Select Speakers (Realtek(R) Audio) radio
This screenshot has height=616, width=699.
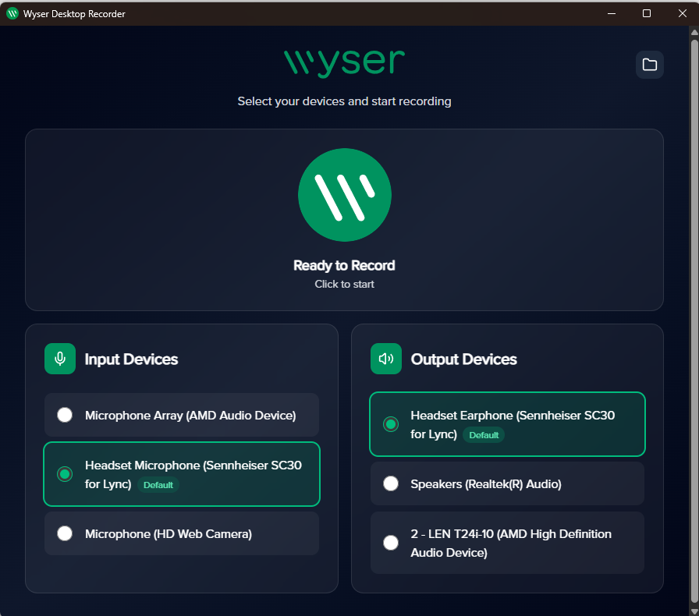click(391, 483)
